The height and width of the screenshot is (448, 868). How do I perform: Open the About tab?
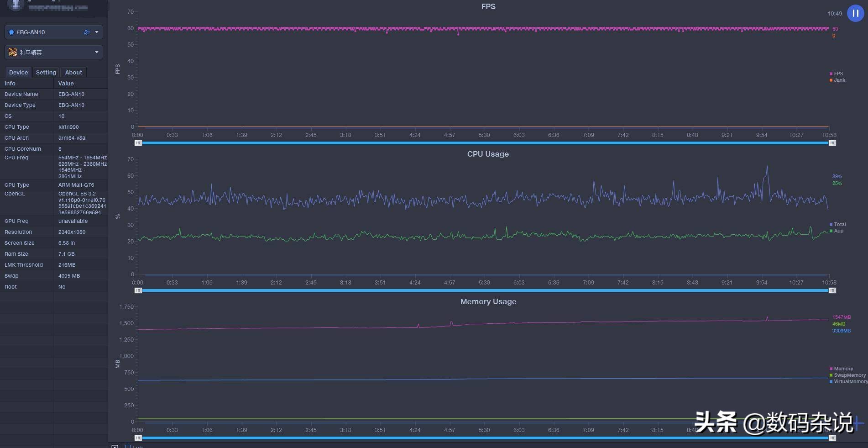tap(73, 73)
